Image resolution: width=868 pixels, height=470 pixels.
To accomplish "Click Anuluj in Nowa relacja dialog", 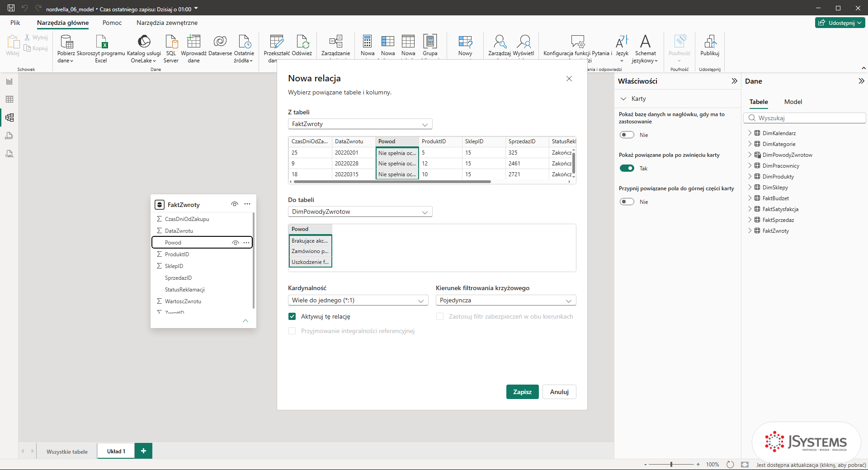I will 559,392.
